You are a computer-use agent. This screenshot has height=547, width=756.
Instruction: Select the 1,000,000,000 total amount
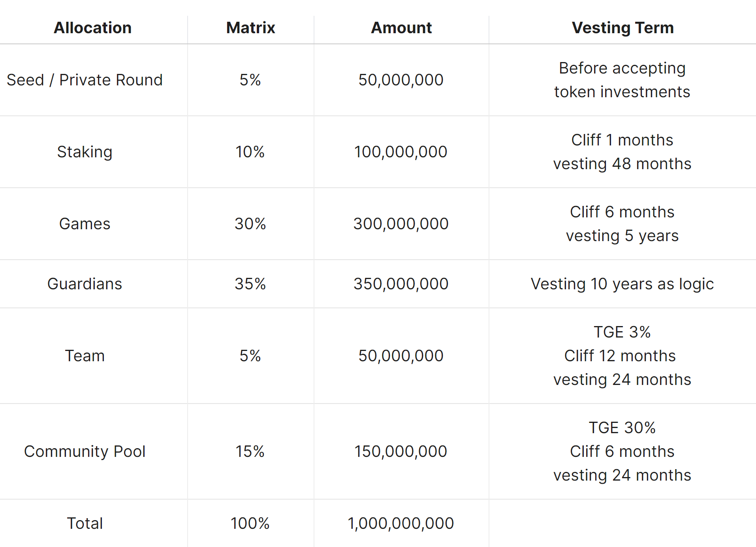pyautogui.click(x=401, y=523)
